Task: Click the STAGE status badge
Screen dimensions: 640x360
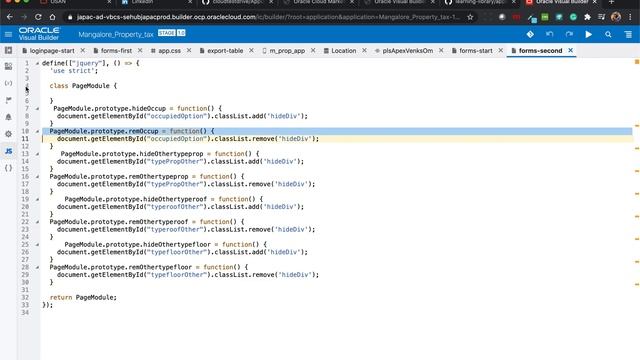Action: coord(167,33)
